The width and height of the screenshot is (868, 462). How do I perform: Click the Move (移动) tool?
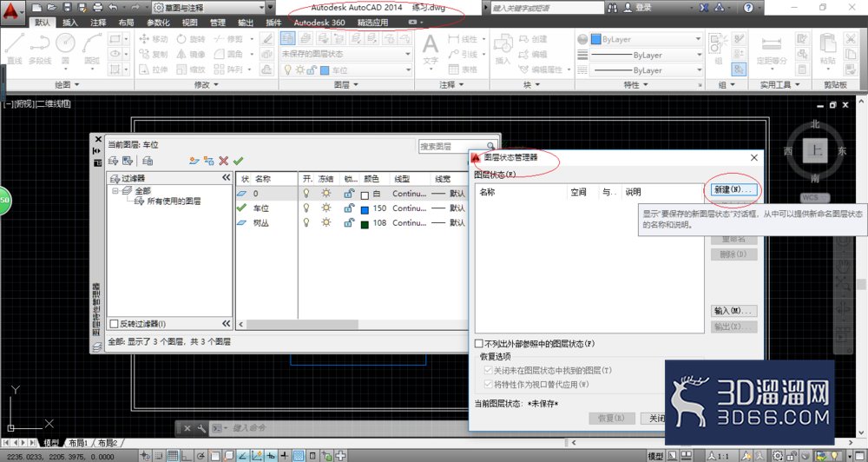[x=154, y=39]
